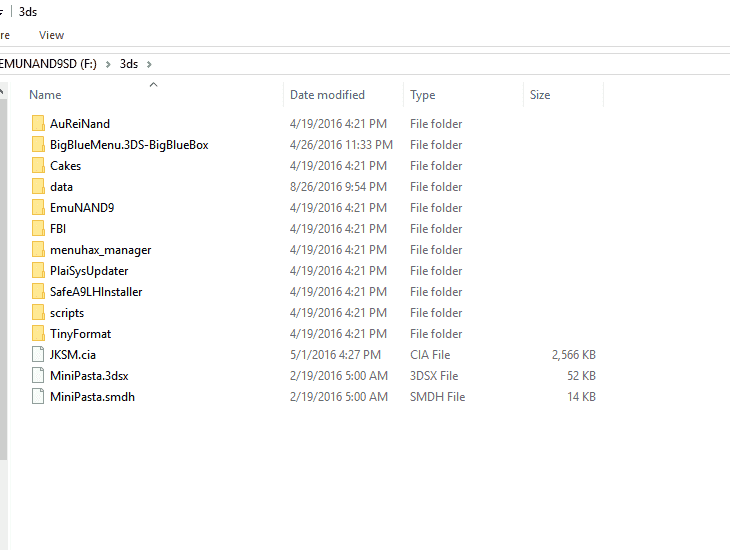Click the Cakes folder icon
The image size is (730, 550).
(38, 165)
